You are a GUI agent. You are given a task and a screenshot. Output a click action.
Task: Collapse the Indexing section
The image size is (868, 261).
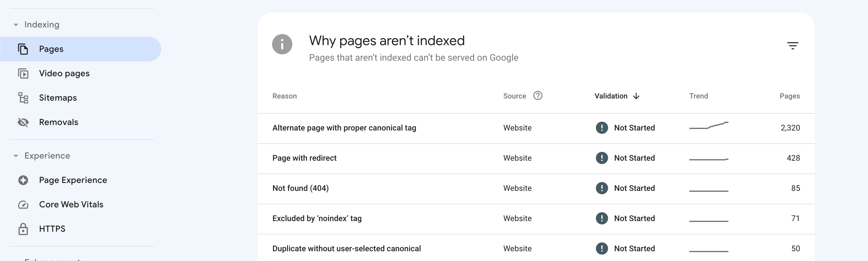tap(16, 25)
